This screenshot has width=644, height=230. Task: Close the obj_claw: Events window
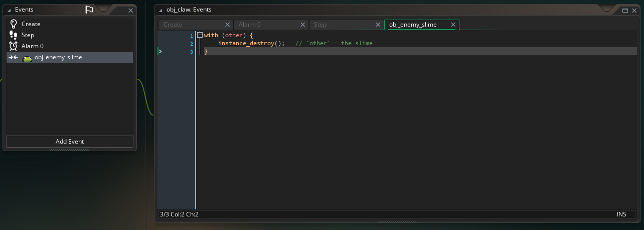(x=634, y=10)
